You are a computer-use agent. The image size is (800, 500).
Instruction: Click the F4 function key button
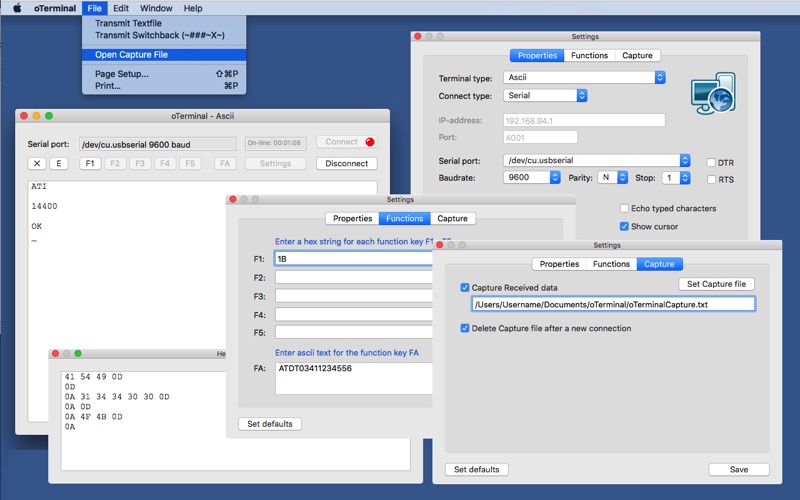165,163
